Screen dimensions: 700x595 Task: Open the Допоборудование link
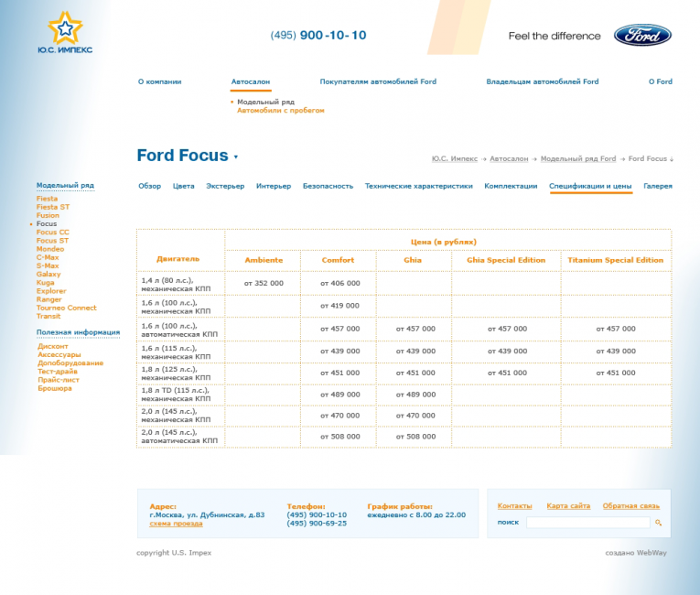(x=70, y=363)
